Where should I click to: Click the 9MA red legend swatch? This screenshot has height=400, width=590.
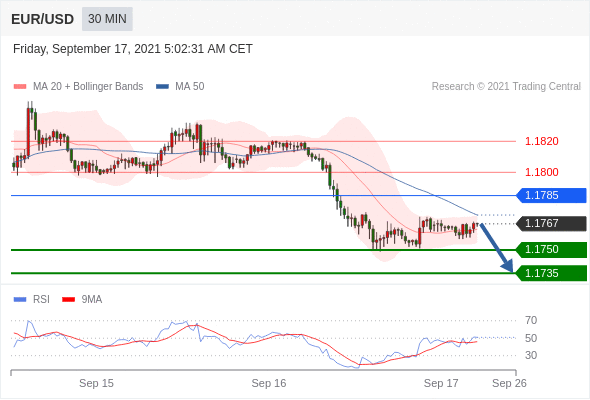[68, 300]
